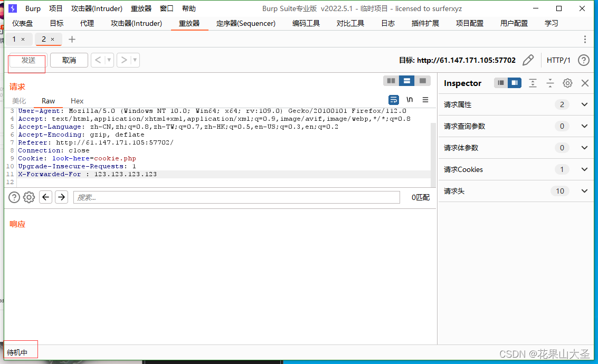Focus the 搜索 search input field
The width and height of the screenshot is (598, 364).
pos(236,197)
